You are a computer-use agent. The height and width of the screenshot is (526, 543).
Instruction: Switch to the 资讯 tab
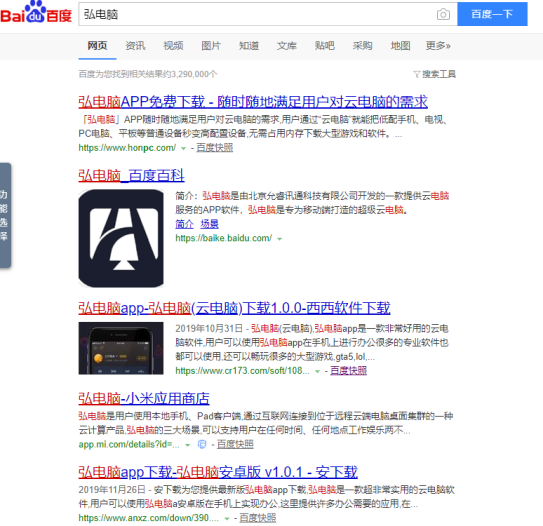tap(135, 46)
